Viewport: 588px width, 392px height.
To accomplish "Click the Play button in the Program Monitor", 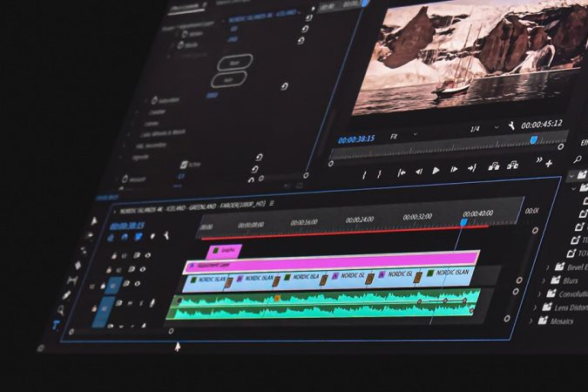I will [436, 171].
